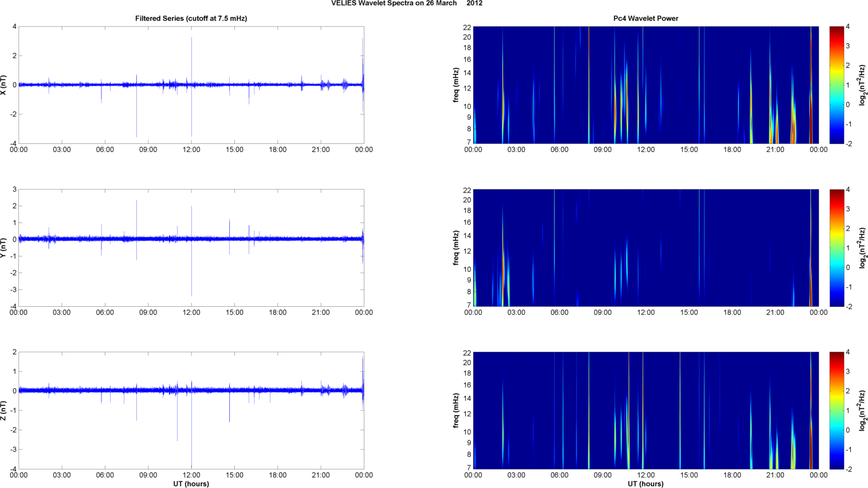Click the "Z (nT)" y-axis label
Image resolution: width=868 pixels, height=488 pixels.
tap(5, 411)
